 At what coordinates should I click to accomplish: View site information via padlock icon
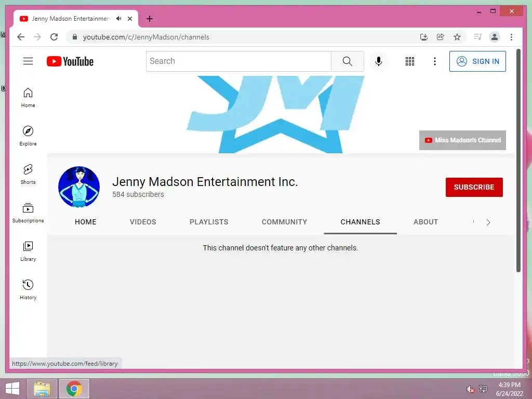click(x=75, y=37)
